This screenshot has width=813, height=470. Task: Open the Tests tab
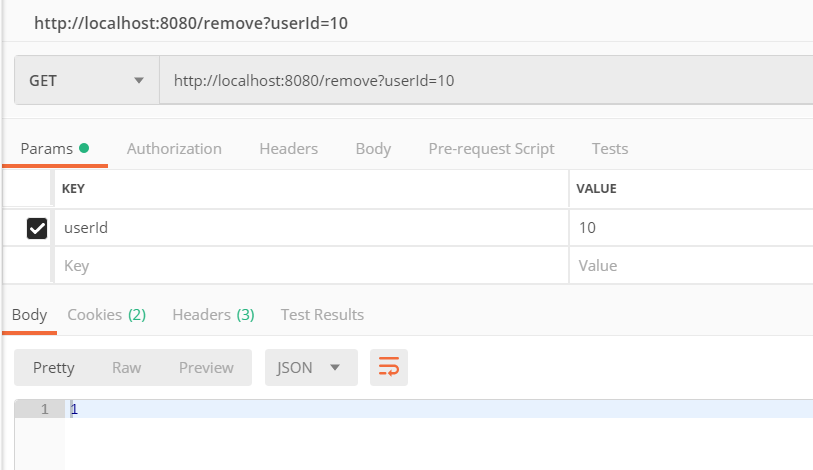point(610,149)
